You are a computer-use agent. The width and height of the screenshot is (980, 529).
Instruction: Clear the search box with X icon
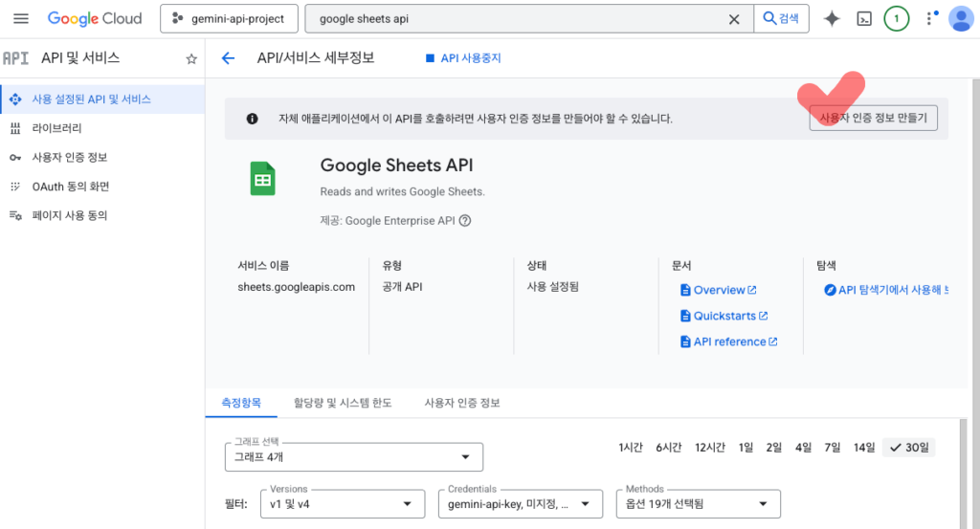point(734,19)
